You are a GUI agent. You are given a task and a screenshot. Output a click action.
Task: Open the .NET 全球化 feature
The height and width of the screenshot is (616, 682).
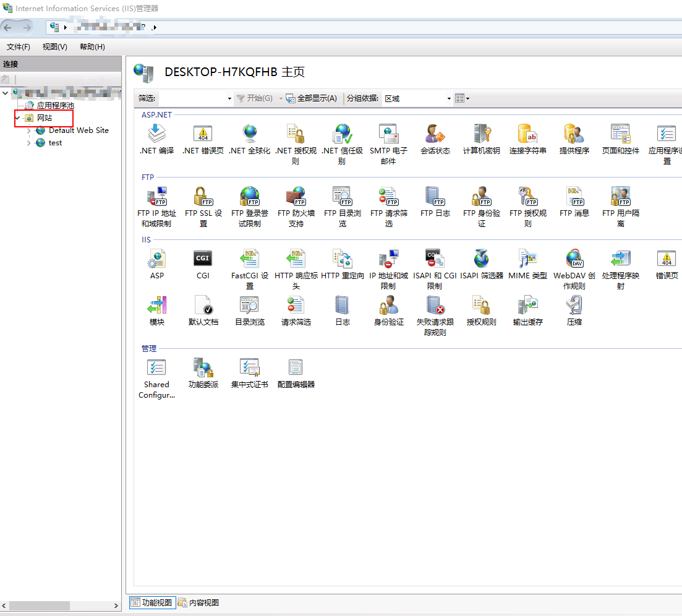(250, 140)
